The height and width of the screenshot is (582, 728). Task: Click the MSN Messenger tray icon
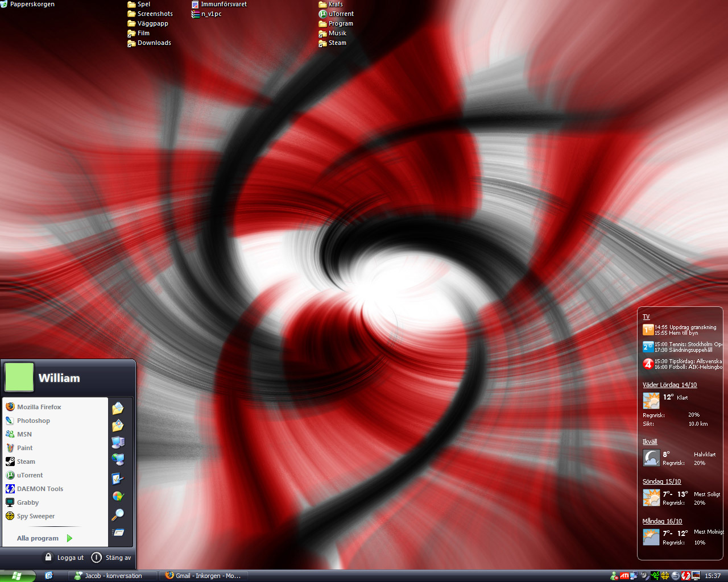(x=614, y=576)
